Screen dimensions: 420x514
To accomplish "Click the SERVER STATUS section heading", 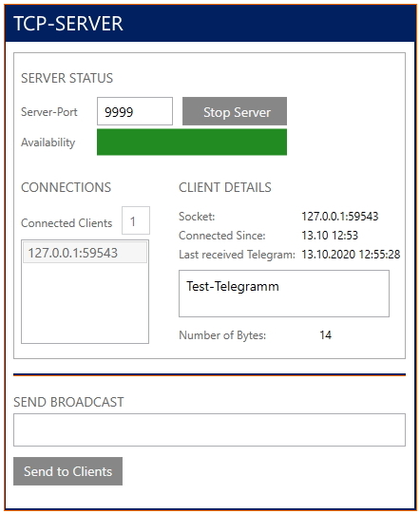I will coord(67,78).
